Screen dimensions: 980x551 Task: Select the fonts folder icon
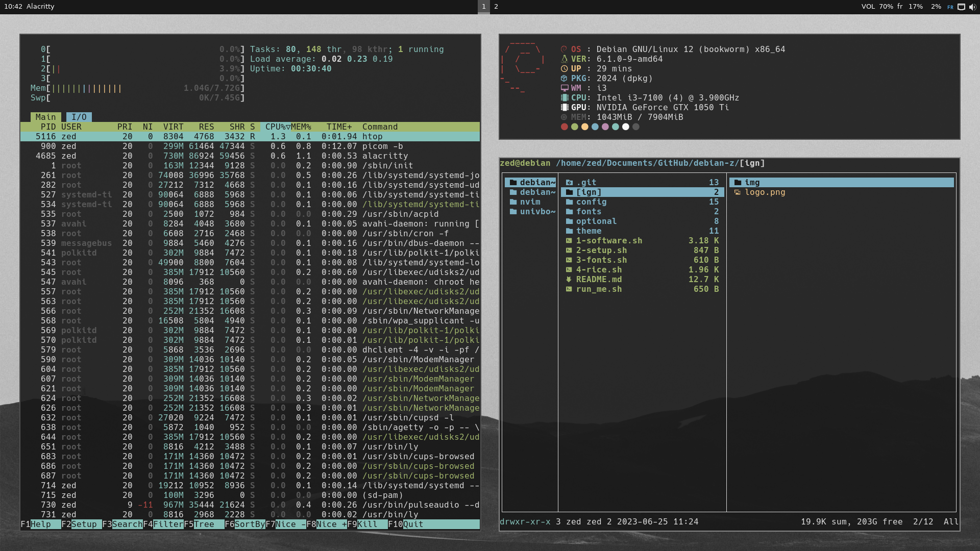(569, 211)
